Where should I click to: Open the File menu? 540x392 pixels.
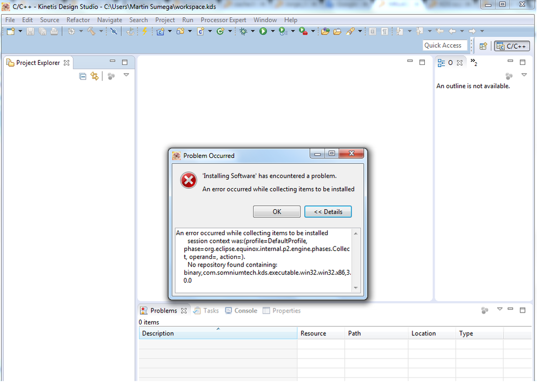pyautogui.click(x=10, y=20)
